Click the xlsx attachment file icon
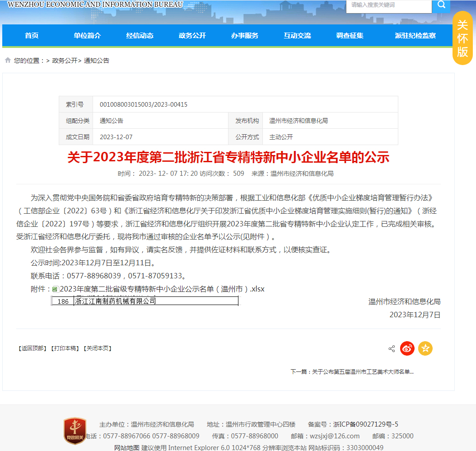Image resolution: width=476 pixels, height=451 pixels. [x=55, y=289]
